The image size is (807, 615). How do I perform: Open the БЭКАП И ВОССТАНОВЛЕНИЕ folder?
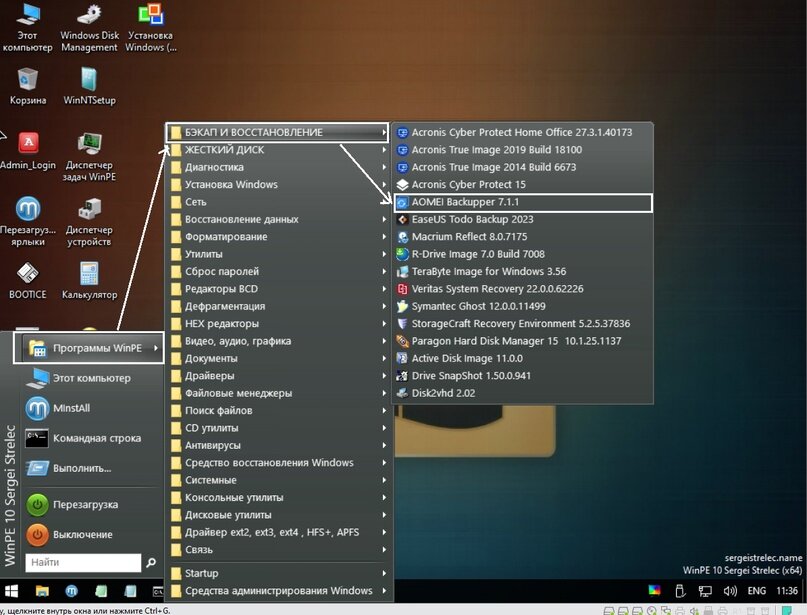point(277,132)
